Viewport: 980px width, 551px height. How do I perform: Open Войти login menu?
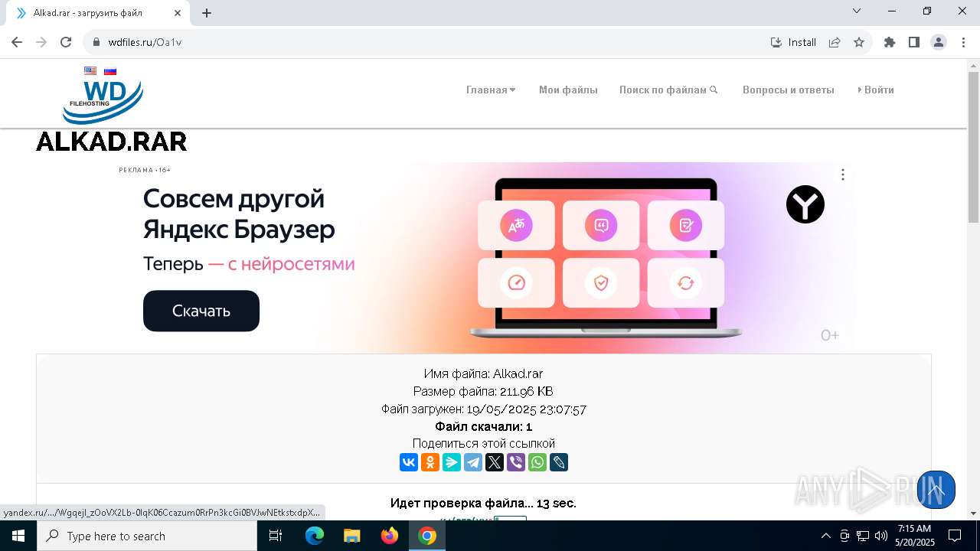click(x=876, y=90)
